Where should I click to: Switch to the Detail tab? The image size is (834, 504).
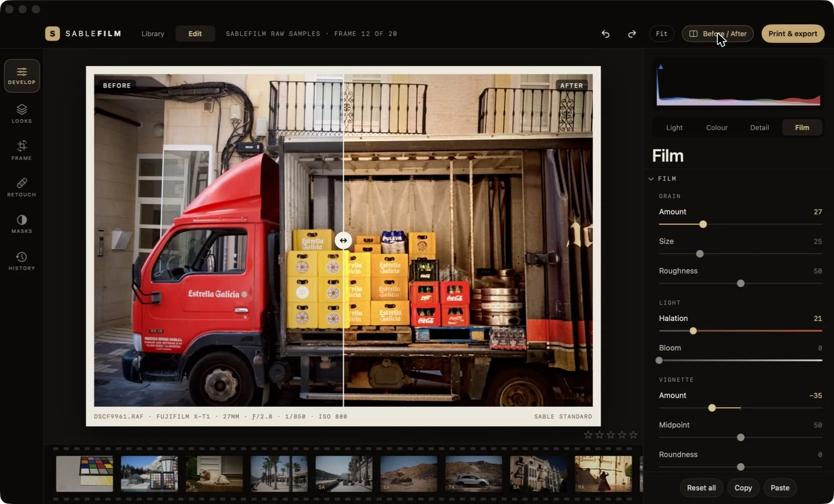coord(760,127)
